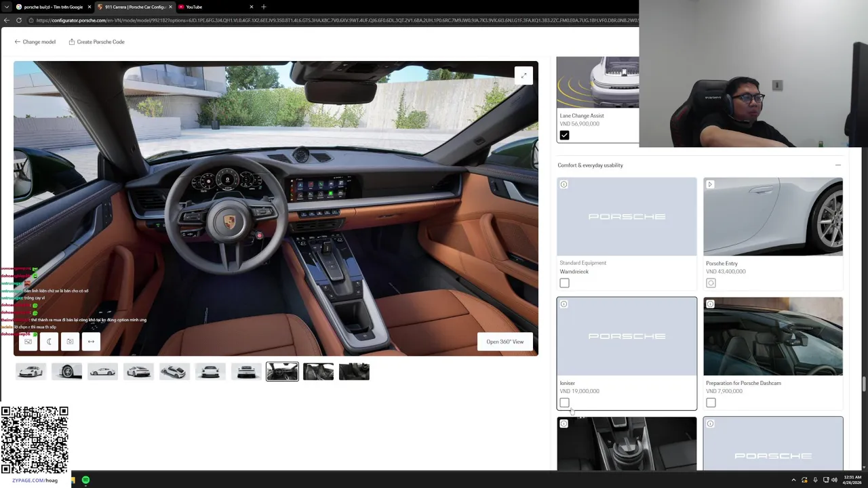
Task: Switch to the 911 Carrera Porsche Configurator tab
Action: coord(134,7)
